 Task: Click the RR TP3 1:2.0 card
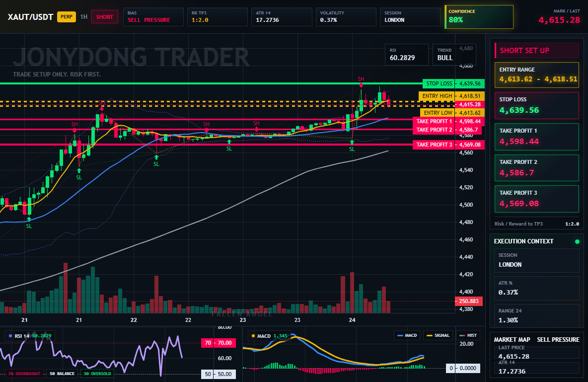218,17
